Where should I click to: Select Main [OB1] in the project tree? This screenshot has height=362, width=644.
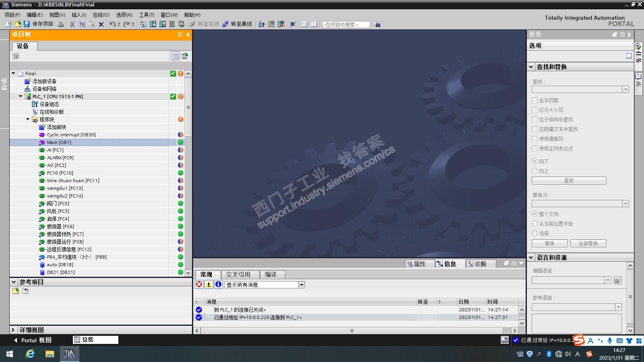(x=59, y=142)
